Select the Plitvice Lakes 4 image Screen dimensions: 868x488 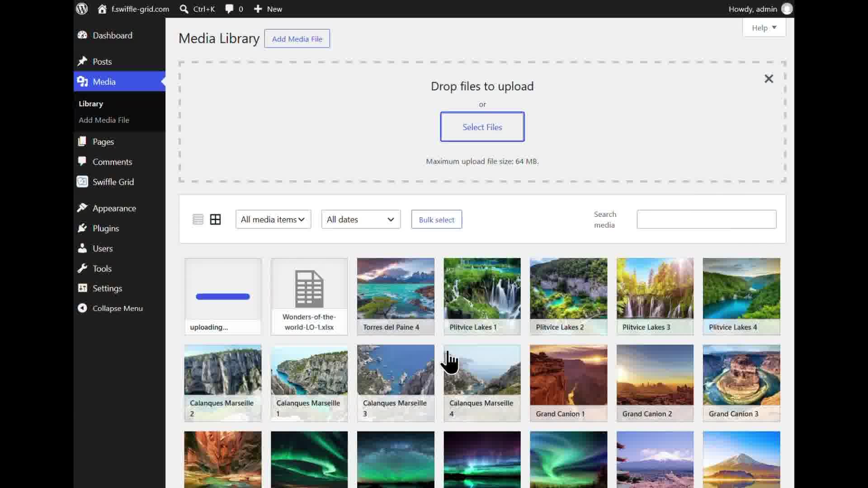pos(741,297)
